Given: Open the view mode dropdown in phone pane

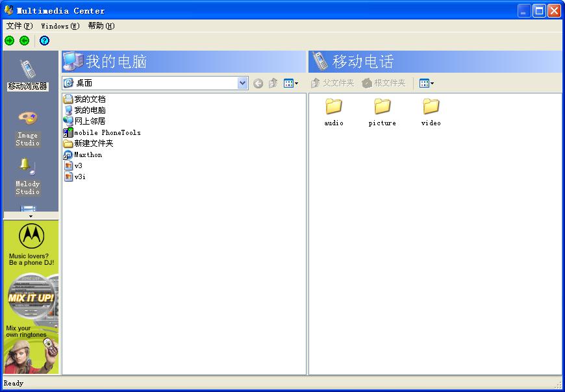Looking at the screenshot, I should click(427, 83).
